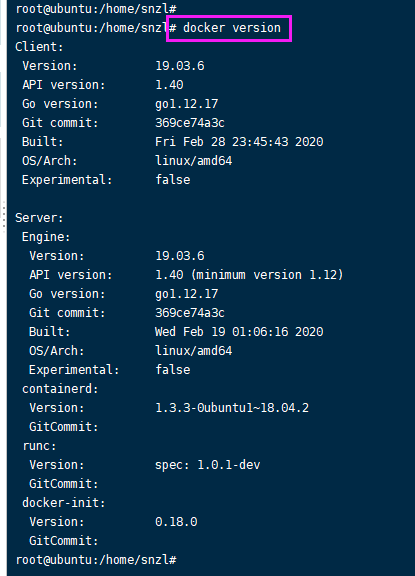Image resolution: width=415 pixels, height=576 pixels.
Task: Click the Server Built date Wed Feb 19
Action: click(239, 332)
